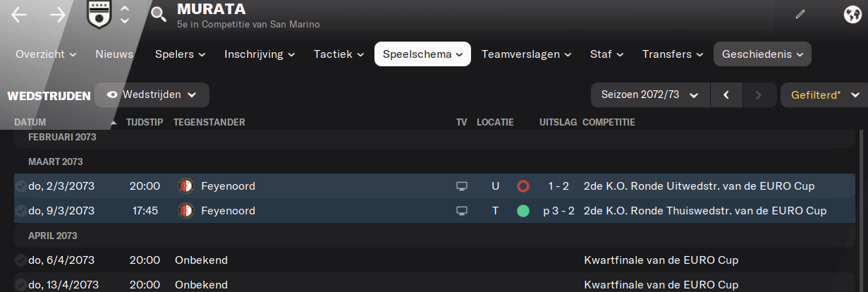Viewport: 868px width, 292px height.
Task: Open the Transfers menu
Action: tap(672, 54)
